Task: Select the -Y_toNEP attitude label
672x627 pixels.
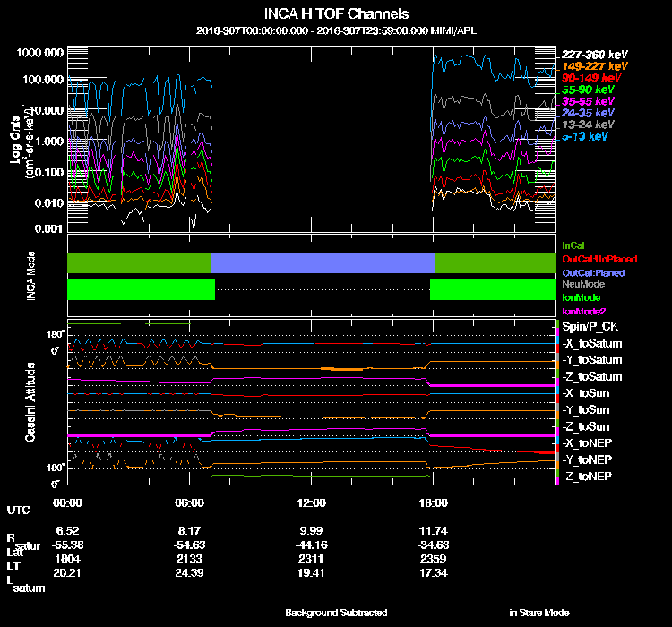Action: 588,460
